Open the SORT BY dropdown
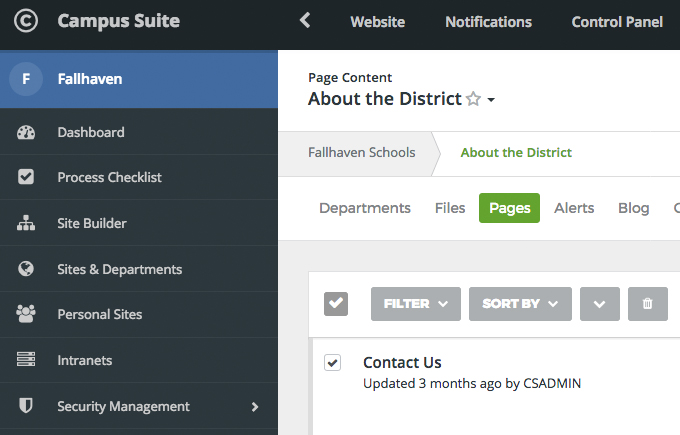The width and height of the screenshot is (680, 435). click(520, 304)
